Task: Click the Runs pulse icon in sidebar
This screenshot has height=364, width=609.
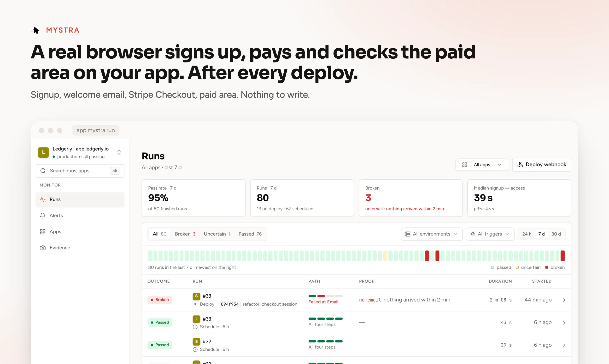Action: 43,199
